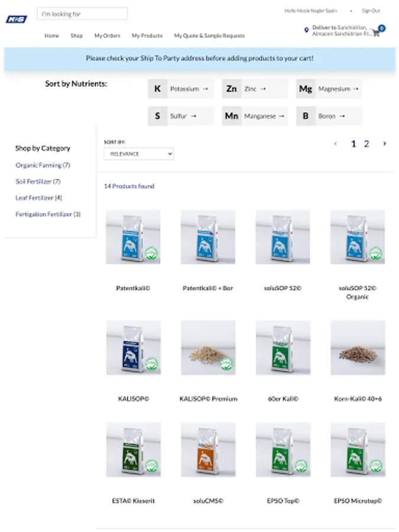Open the shopping cart icon
This screenshot has height=532, width=399.
coord(377,33)
